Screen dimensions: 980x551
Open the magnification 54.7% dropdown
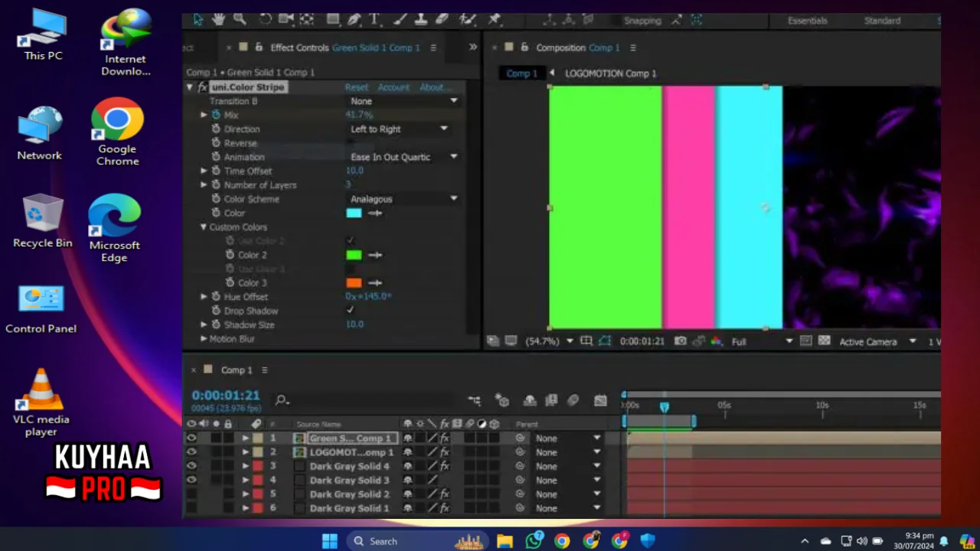549,341
